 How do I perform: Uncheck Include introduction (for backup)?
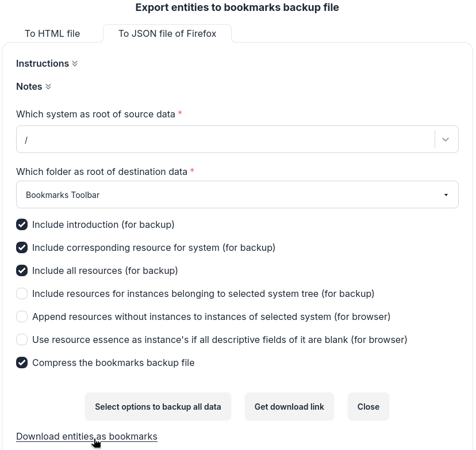(22, 224)
